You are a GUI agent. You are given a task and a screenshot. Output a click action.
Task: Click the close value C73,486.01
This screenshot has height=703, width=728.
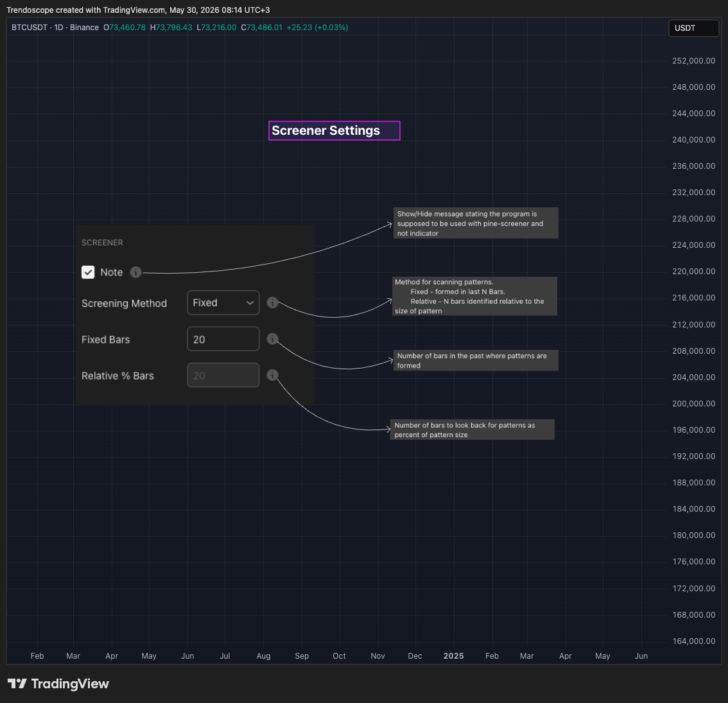(x=261, y=28)
